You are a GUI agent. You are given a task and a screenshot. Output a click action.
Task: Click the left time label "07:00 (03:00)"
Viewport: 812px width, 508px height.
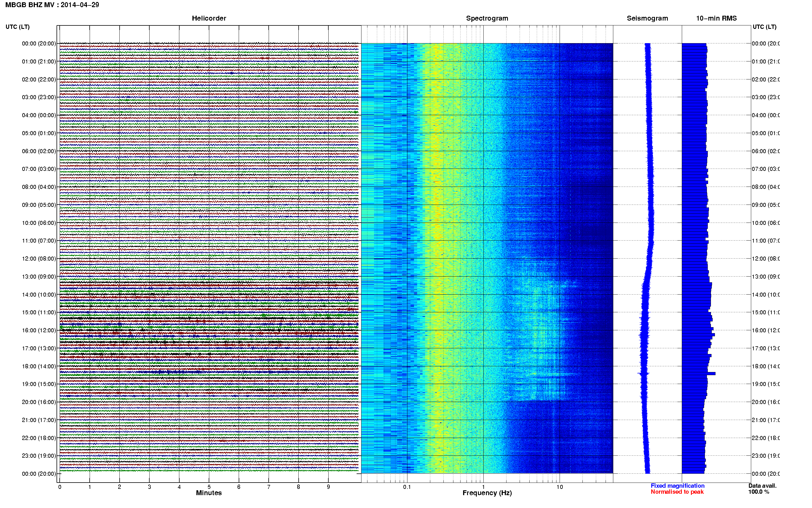click(39, 169)
